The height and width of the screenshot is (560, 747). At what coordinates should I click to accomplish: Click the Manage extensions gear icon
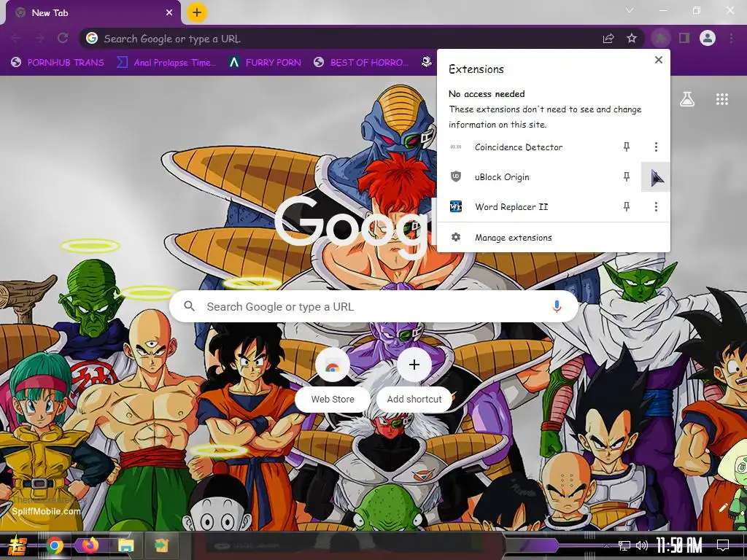[456, 237]
